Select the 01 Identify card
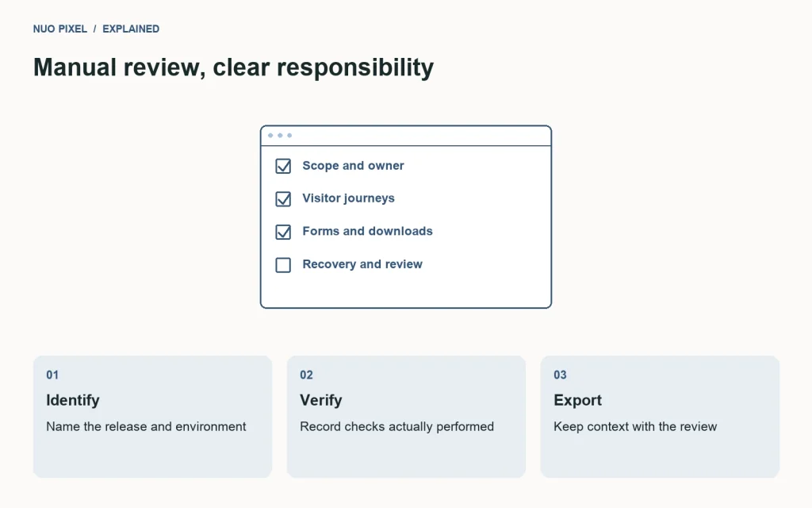812x508 pixels. click(153, 417)
